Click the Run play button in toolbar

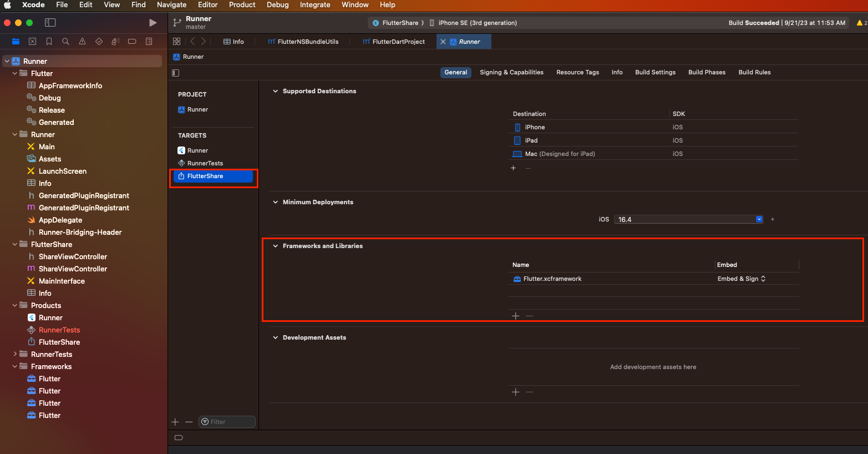point(153,23)
